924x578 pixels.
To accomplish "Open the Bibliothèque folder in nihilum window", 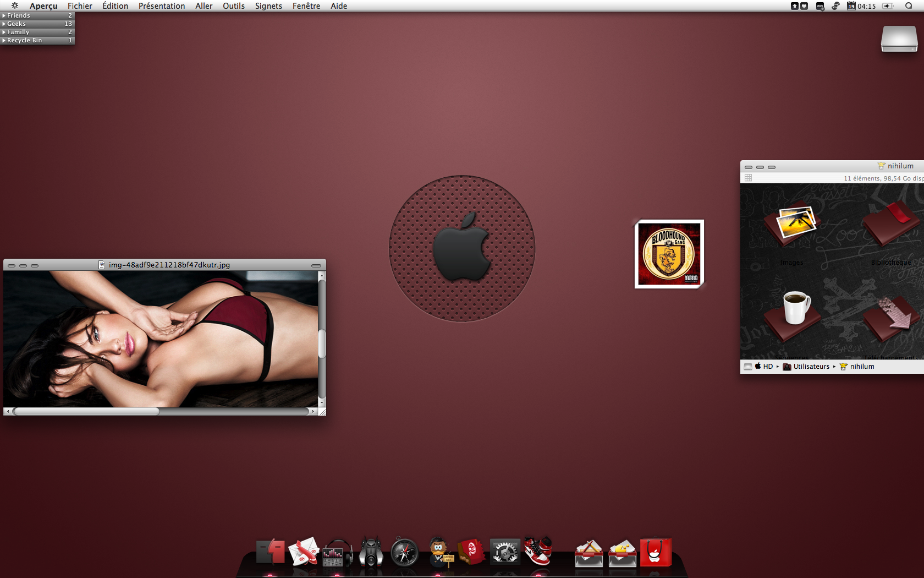I will point(891,223).
